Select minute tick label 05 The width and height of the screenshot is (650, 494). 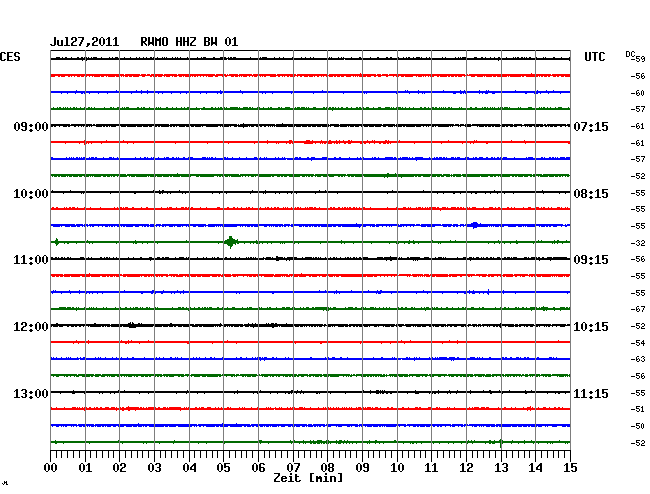click(223, 468)
